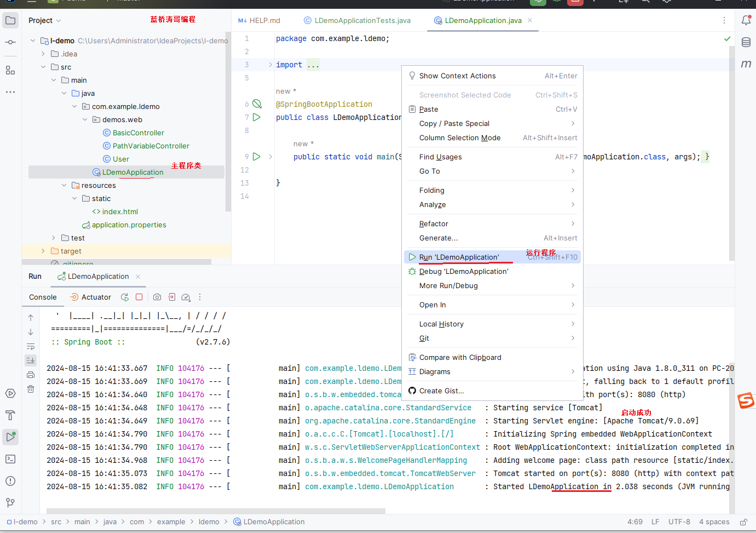Collapse the java folder
The height and width of the screenshot is (533, 756).
[x=64, y=93]
